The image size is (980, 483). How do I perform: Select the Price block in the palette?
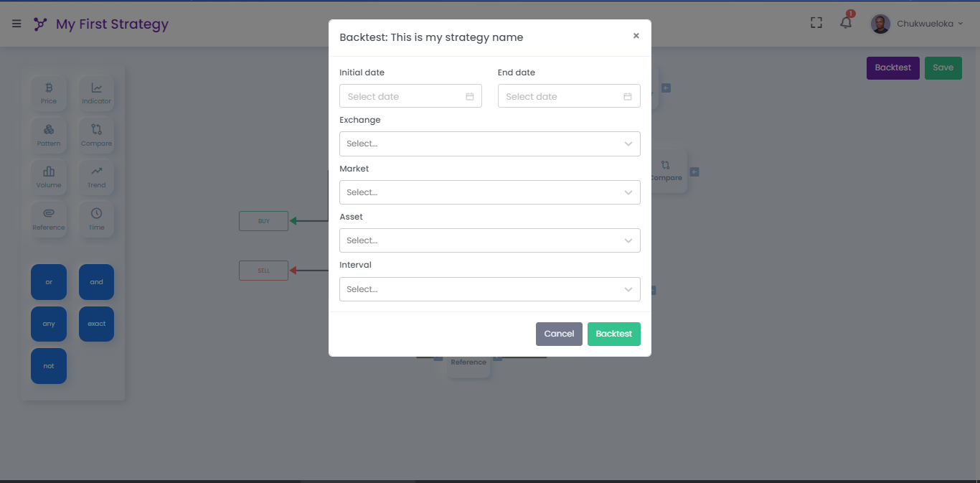pos(49,94)
